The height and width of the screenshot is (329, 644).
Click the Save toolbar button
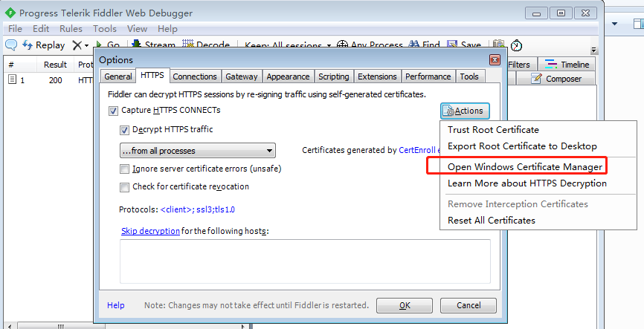click(x=464, y=45)
